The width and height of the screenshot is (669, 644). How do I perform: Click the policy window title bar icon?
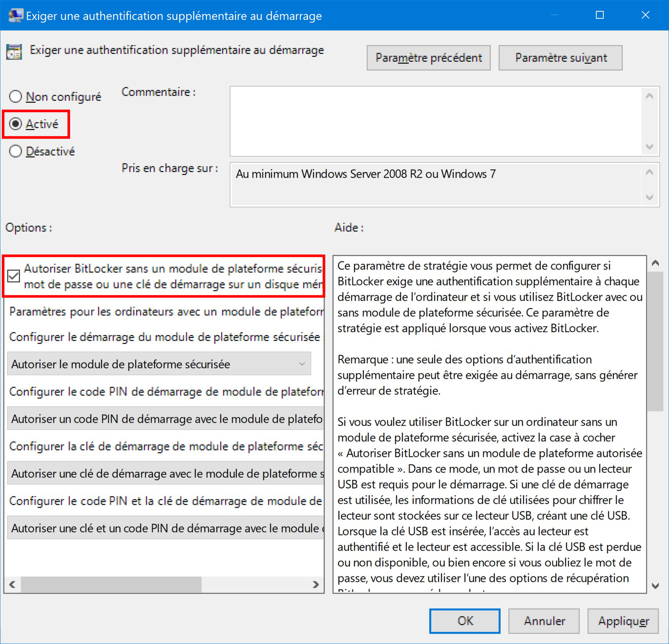(16, 16)
